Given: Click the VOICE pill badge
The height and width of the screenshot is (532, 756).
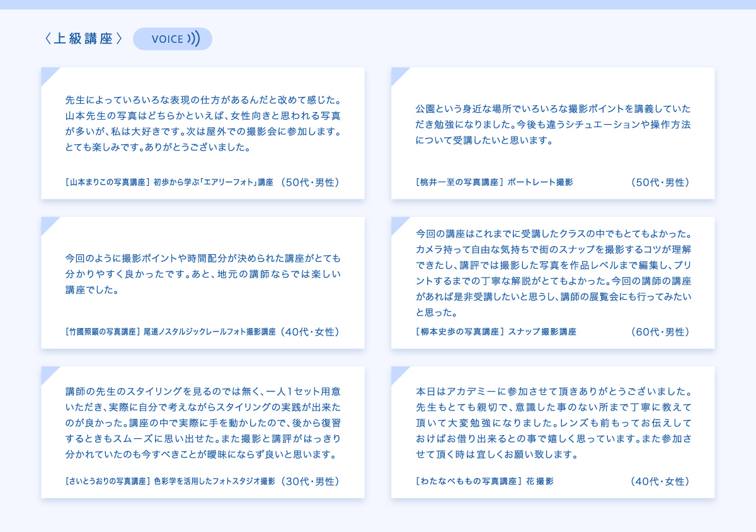Looking at the screenshot, I should [x=172, y=39].
